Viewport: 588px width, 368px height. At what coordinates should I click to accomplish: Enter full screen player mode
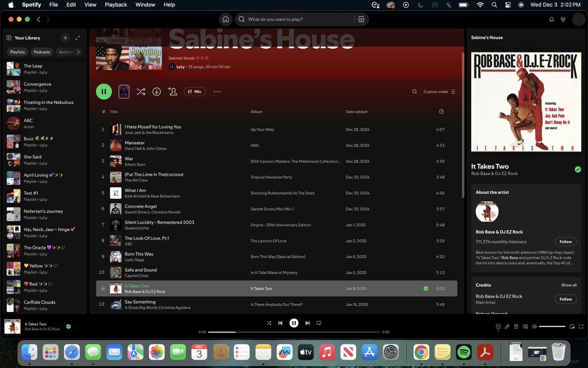coord(581,326)
